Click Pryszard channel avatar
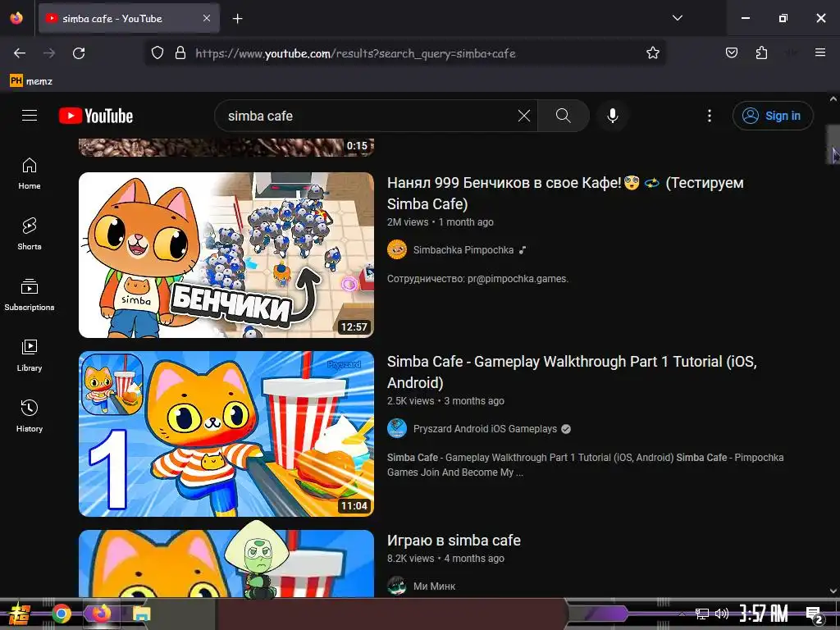The width and height of the screenshot is (840, 630). pyautogui.click(x=397, y=428)
